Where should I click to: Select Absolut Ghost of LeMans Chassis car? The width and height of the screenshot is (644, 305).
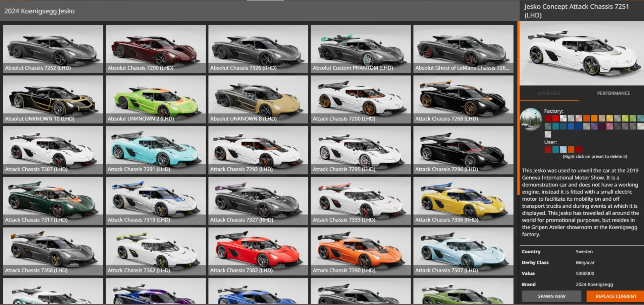pos(464,49)
